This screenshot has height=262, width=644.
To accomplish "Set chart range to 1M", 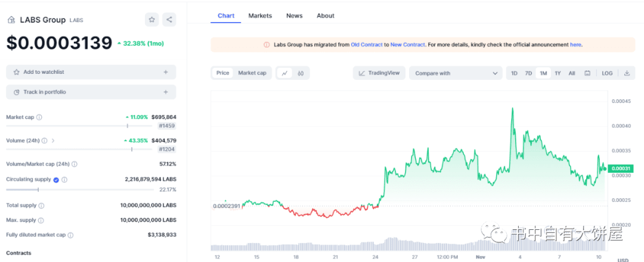I will (543, 73).
